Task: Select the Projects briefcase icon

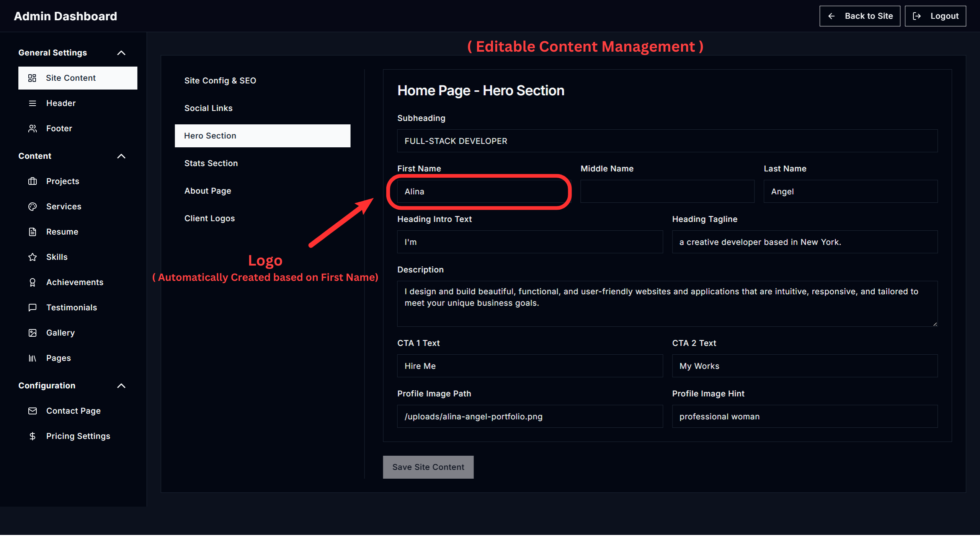Action: [x=33, y=181]
